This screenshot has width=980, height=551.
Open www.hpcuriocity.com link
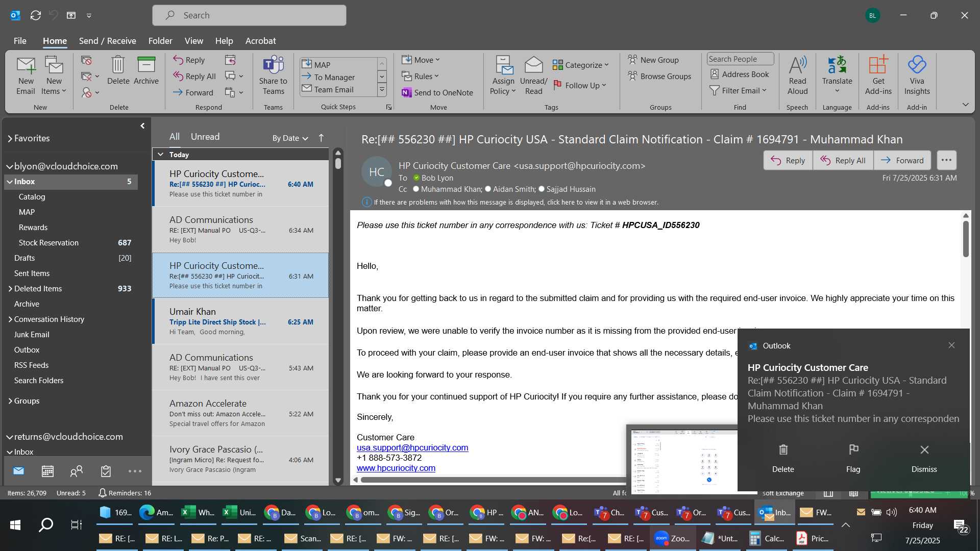396,468
